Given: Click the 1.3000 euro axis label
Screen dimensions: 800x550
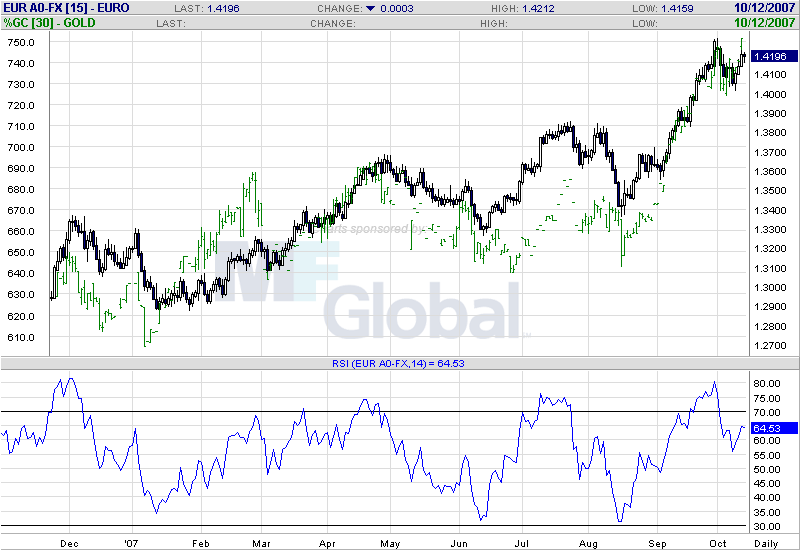Looking at the screenshot, I should coord(770,287).
